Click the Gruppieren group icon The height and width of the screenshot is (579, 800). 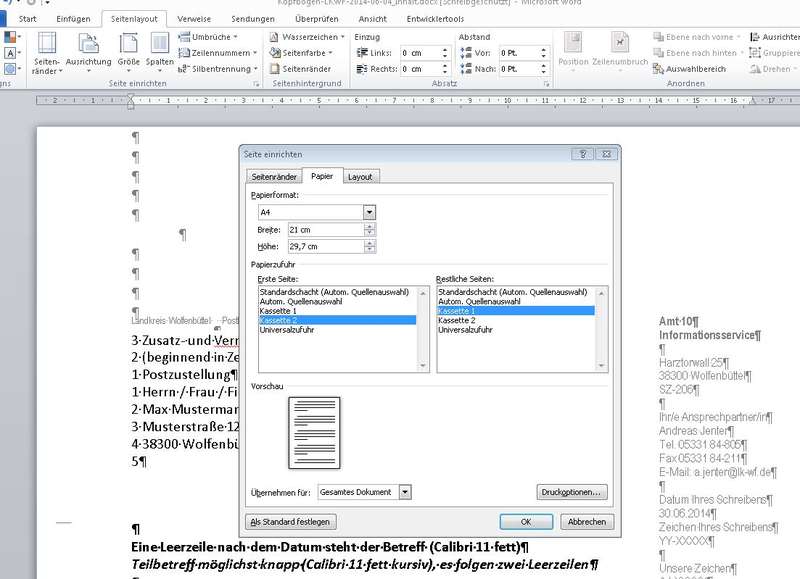tap(755, 53)
